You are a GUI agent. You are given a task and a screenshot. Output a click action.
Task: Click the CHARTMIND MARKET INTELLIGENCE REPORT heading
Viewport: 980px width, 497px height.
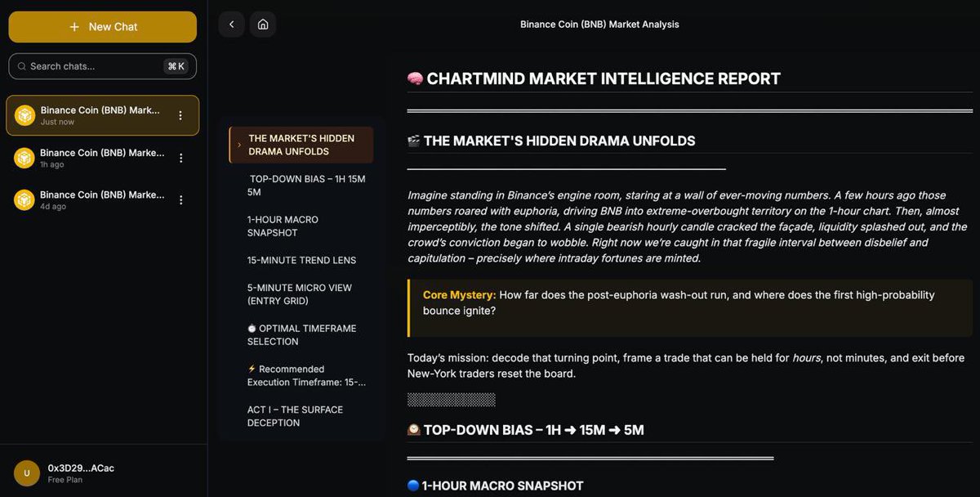tap(604, 78)
